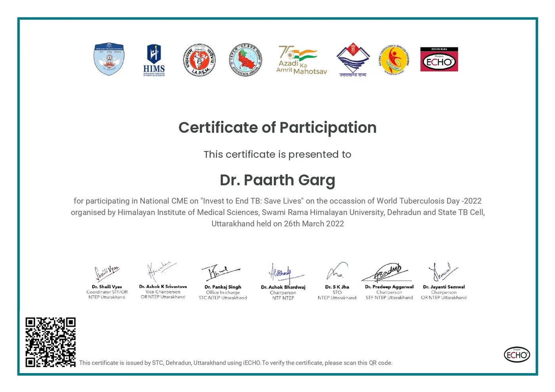Click the name 'Dr. Ashok K Srivastava'
The width and height of the screenshot is (555, 392).
(163, 286)
